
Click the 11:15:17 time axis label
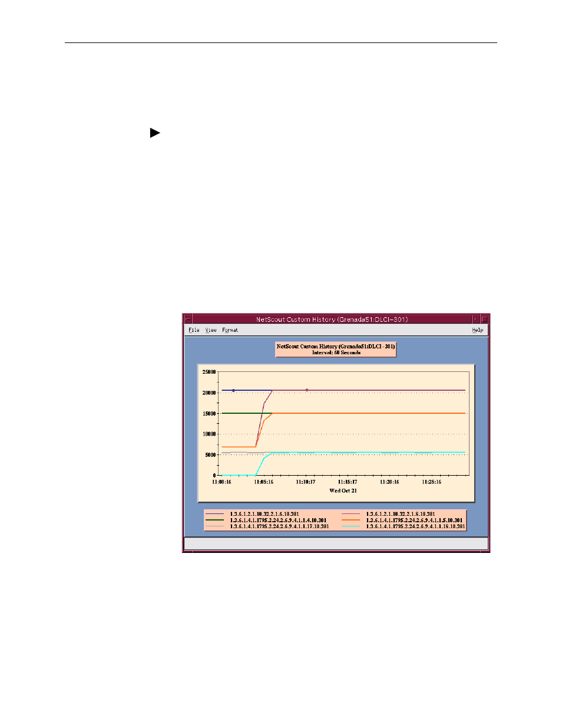coord(347,482)
